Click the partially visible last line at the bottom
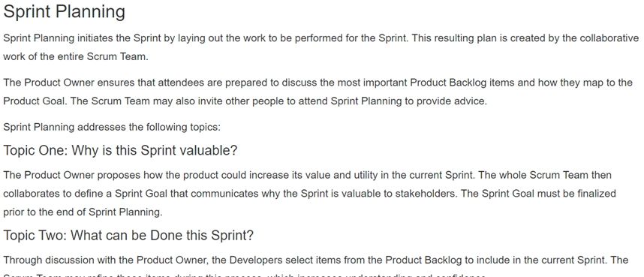The width and height of the screenshot is (644, 277). tap(245, 275)
